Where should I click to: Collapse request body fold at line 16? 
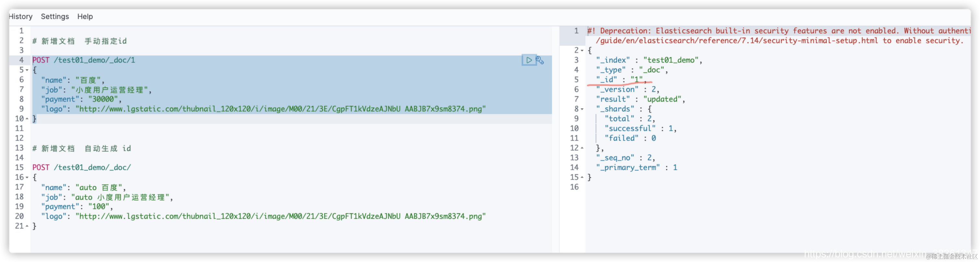click(27, 177)
